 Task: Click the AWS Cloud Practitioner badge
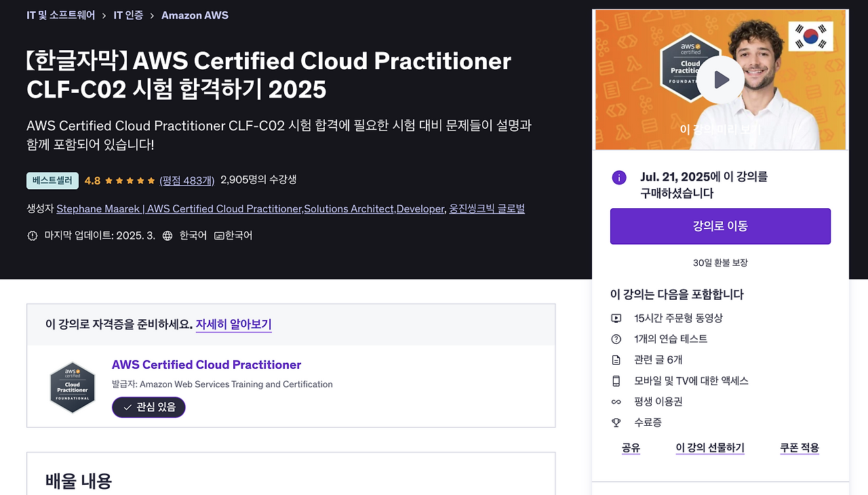[73, 387]
